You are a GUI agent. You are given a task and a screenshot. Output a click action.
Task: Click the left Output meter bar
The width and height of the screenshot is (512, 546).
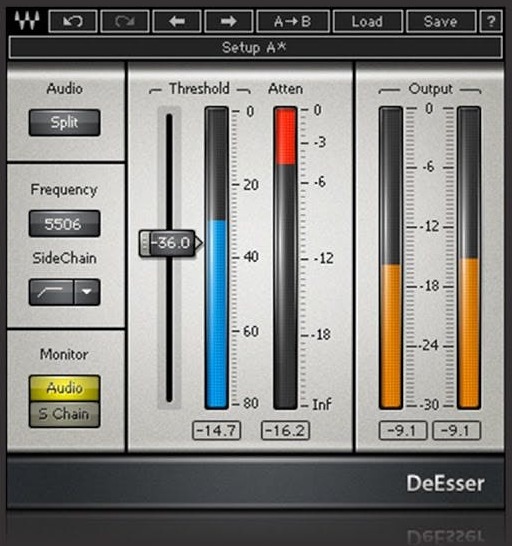pyautogui.click(x=391, y=258)
